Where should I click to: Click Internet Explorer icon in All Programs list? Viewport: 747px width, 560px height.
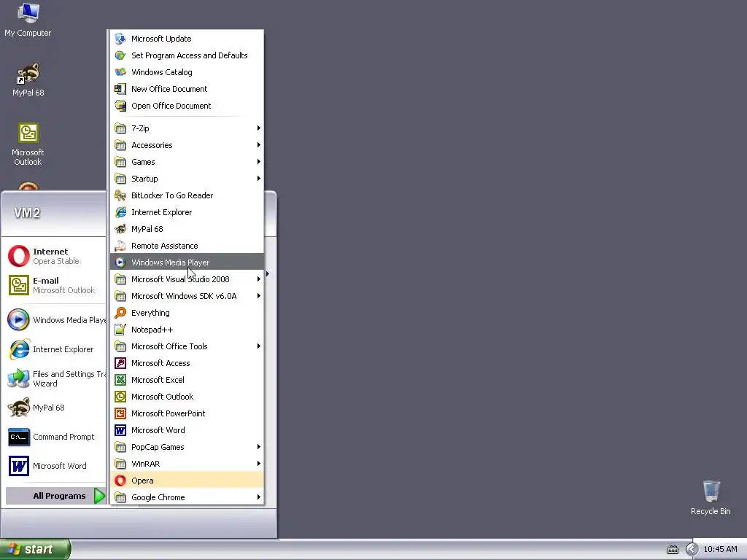pyautogui.click(x=120, y=212)
